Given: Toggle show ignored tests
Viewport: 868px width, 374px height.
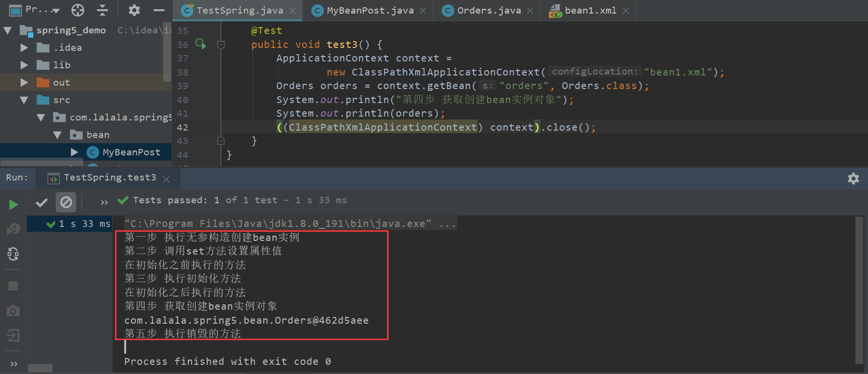Looking at the screenshot, I should coord(66,202).
